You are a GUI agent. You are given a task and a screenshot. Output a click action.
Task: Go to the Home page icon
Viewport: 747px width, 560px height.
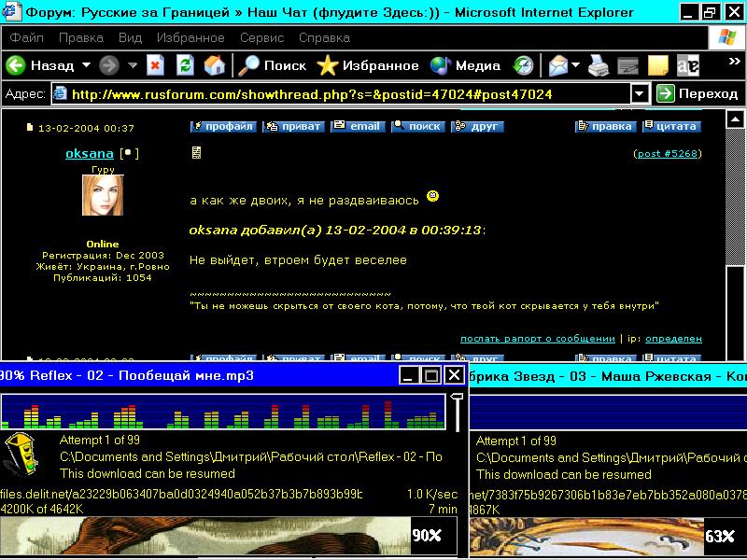tap(214, 65)
